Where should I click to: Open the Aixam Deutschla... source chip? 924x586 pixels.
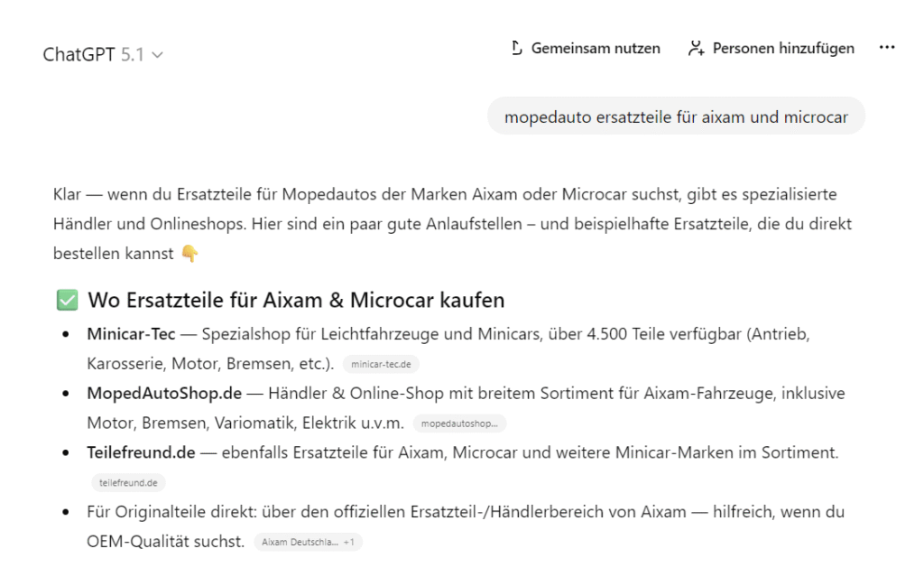click(300, 543)
